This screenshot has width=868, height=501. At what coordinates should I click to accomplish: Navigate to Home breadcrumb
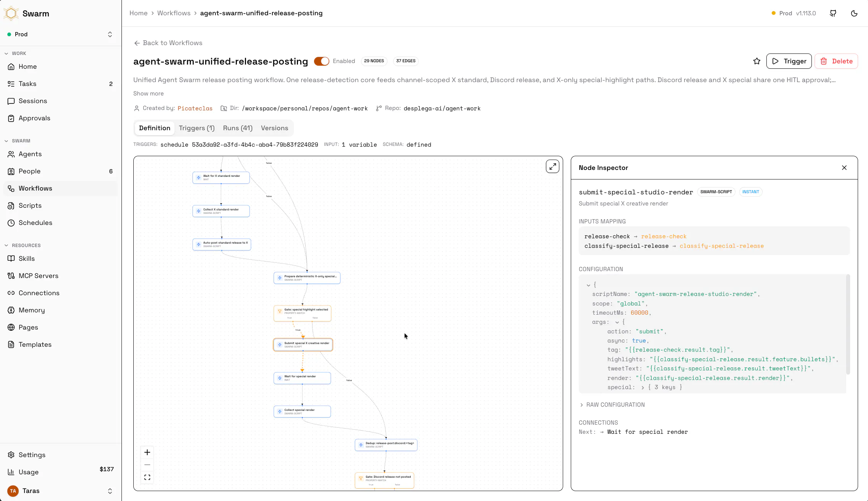(x=138, y=13)
